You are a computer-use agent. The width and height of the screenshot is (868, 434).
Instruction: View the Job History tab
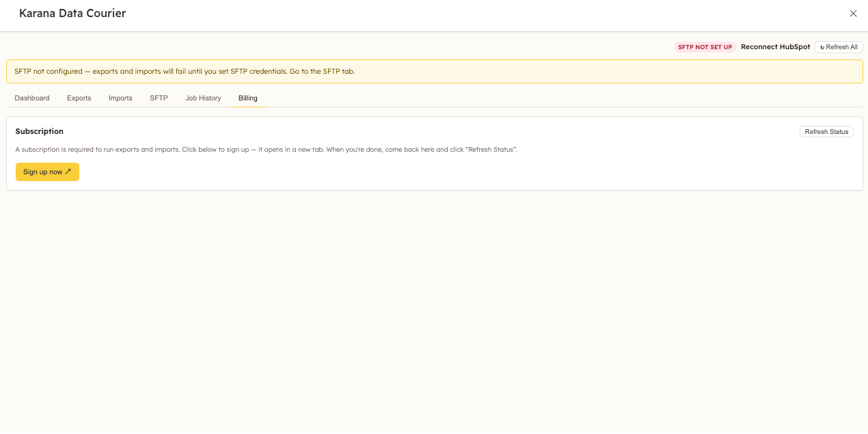pos(203,98)
